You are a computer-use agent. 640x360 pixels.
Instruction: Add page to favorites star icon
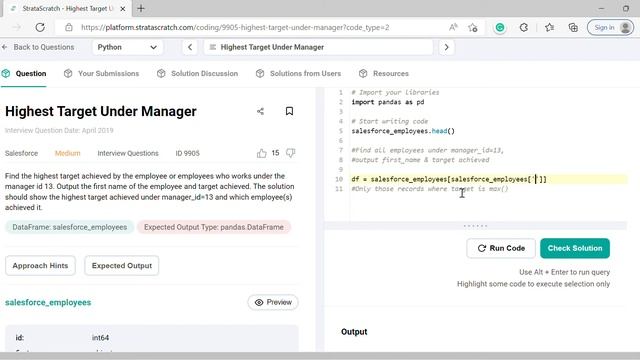pyautogui.click(x=473, y=27)
